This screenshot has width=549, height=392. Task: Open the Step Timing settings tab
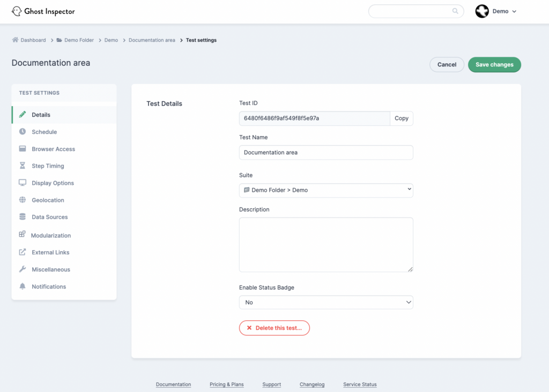point(64,166)
